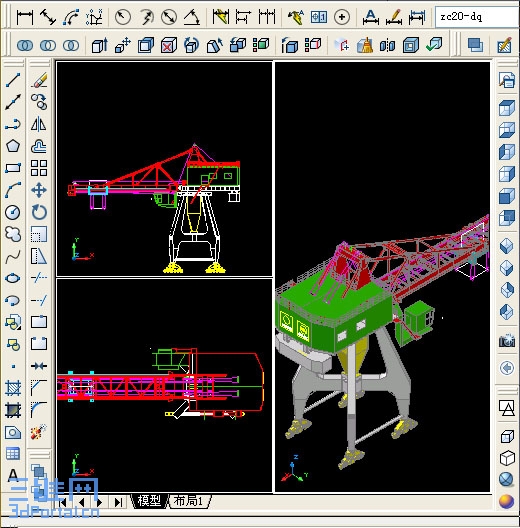This screenshot has width=520, height=528.
Task: Select the Circle draw tool
Action: (x=13, y=212)
